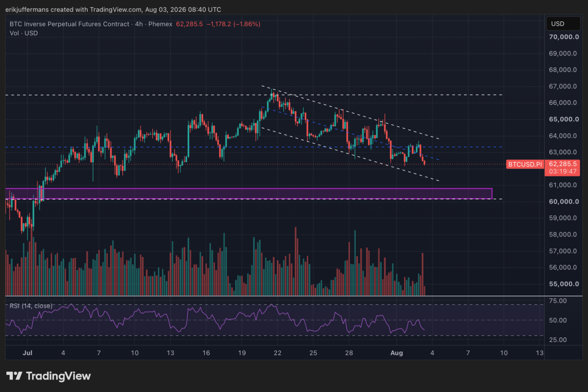Click the Aug date marker on time axis
This screenshot has width=588, height=392.
point(397,353)
